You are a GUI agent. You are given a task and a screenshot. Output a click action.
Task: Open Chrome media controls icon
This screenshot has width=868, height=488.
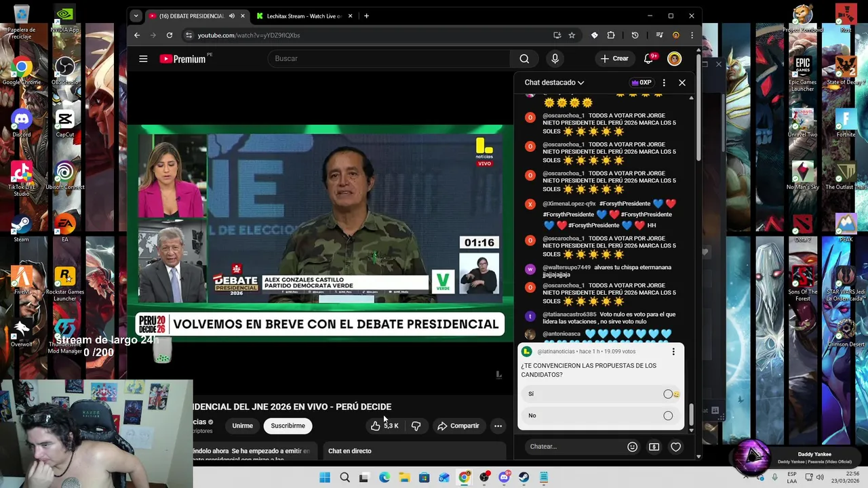659,35
